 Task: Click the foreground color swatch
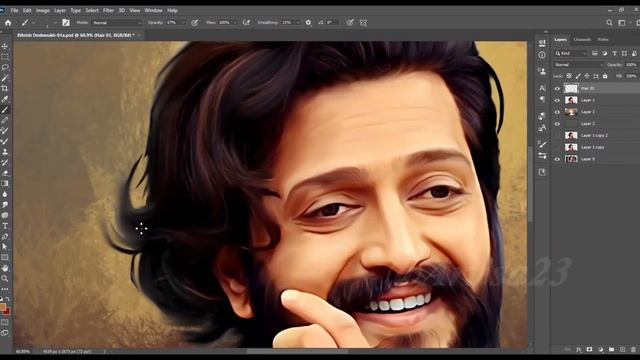(x=2, y=307)
